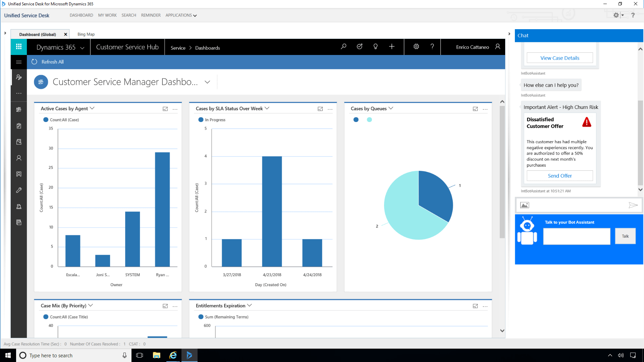
Task: Close the Dashboard (Global) tab
Action: point(65,35)
